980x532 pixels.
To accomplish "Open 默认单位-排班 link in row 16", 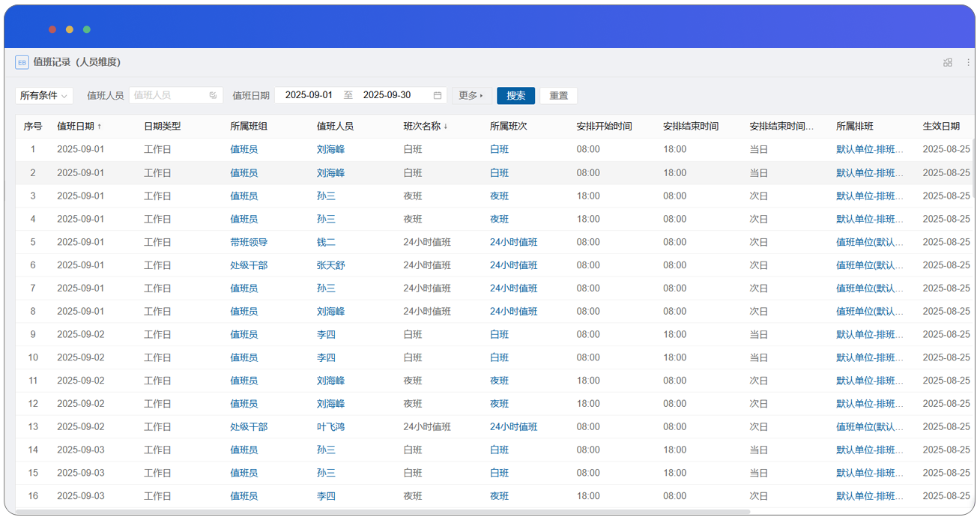I will (x=870, y=497).
